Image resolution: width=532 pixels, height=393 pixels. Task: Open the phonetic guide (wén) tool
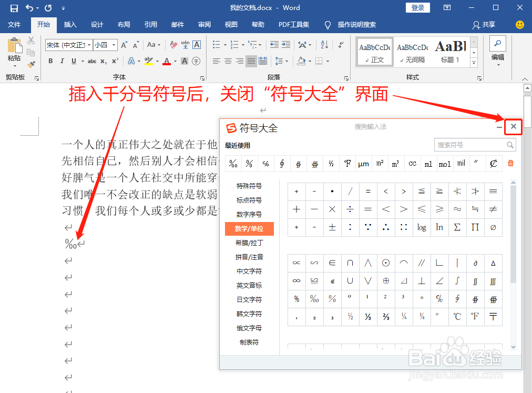(x=185, y=45)
